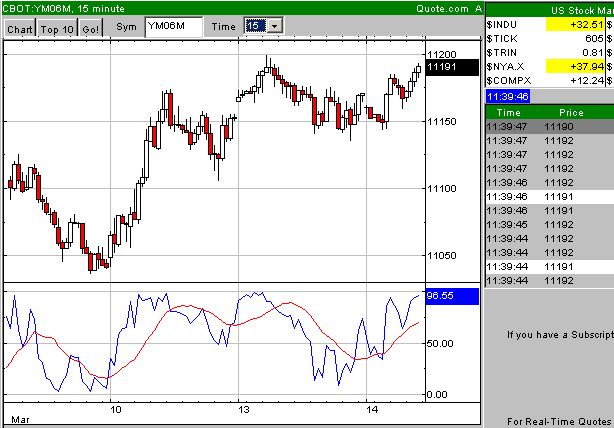Click the +32.51 change value
This screenshot has height=428, width=614.
click(586, 25)
